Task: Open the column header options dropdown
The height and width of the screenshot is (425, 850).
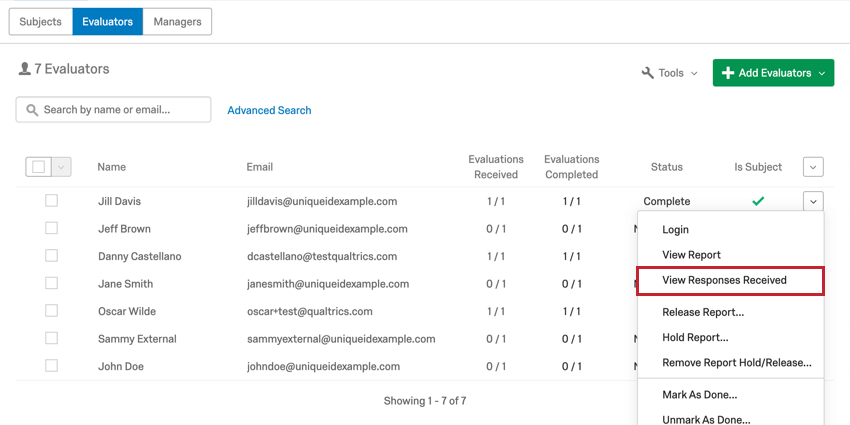Action: pyautogui.click(x=813, y=167)
